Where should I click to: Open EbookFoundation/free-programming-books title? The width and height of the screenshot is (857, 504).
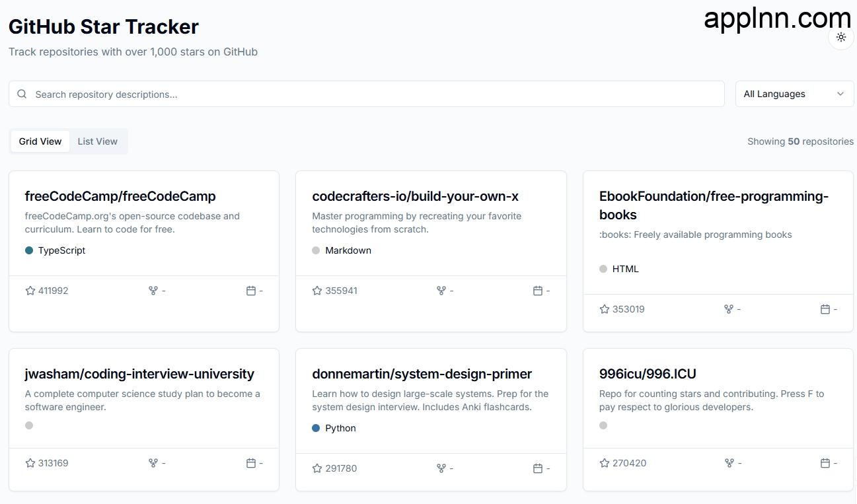(x=714, y=205)
